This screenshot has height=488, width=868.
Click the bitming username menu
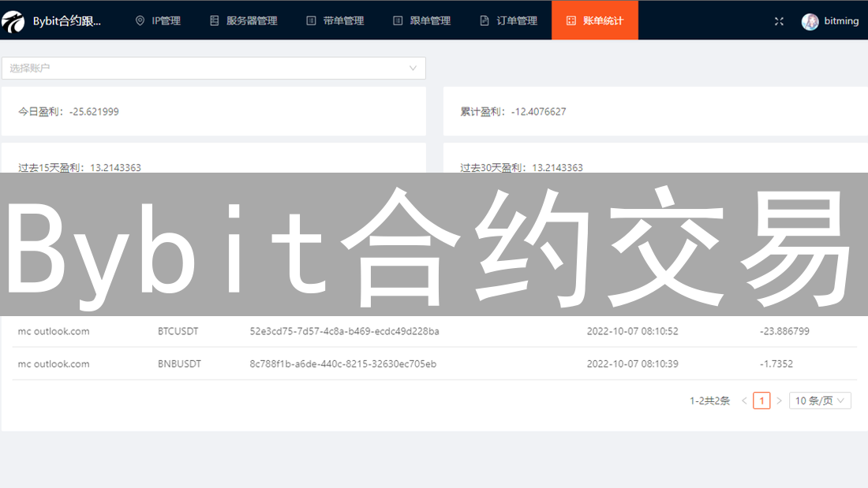coord(841,21)
